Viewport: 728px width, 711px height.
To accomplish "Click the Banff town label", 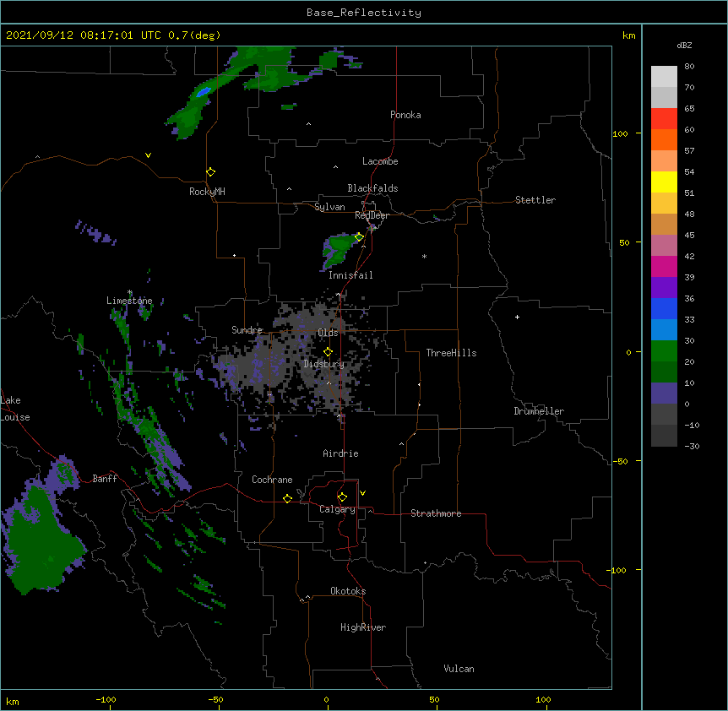I will pyautogui.click(x=105, y=479).
